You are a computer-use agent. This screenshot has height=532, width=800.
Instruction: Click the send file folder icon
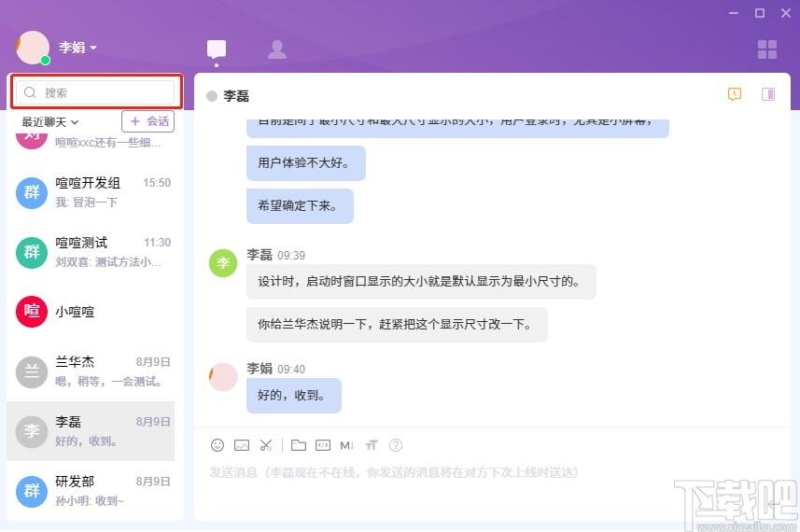click(299, 445)
